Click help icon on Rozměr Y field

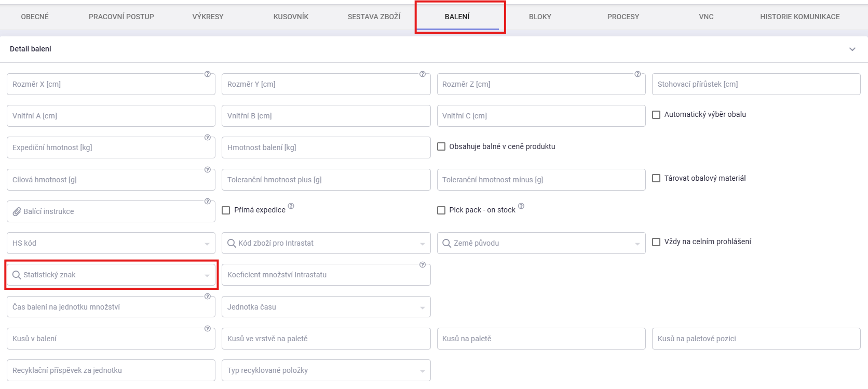[x=423, y=74]
